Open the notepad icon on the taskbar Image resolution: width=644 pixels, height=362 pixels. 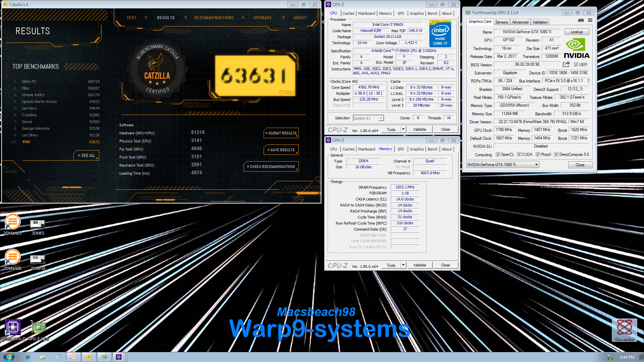tap(58, 357)
